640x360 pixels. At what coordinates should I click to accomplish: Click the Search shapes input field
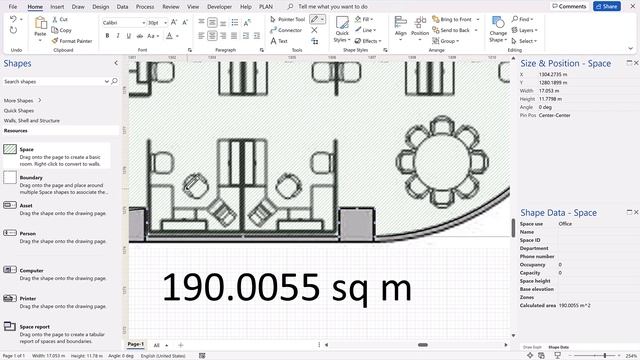54,81
